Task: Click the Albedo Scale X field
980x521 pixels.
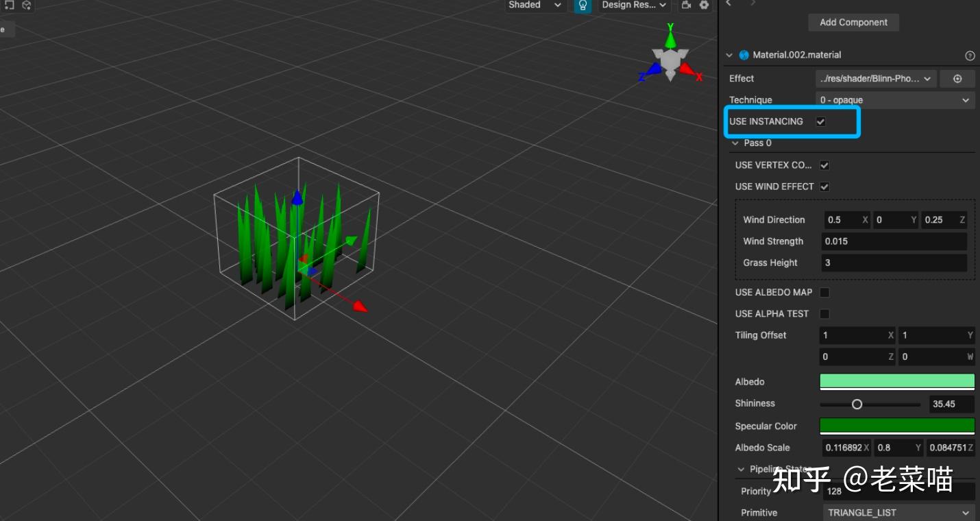Action: pos(847,448)
